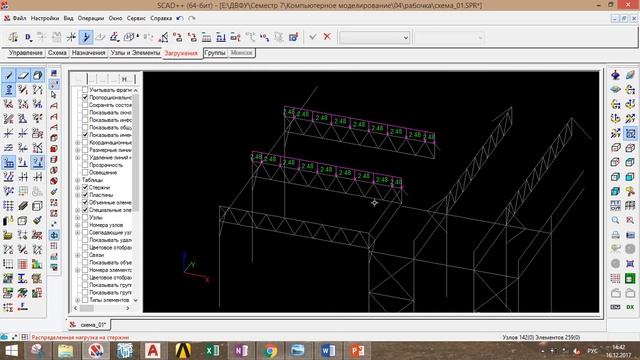Open the 'Настройки' menu
The image size is (640, 360).
coord(44,18)
